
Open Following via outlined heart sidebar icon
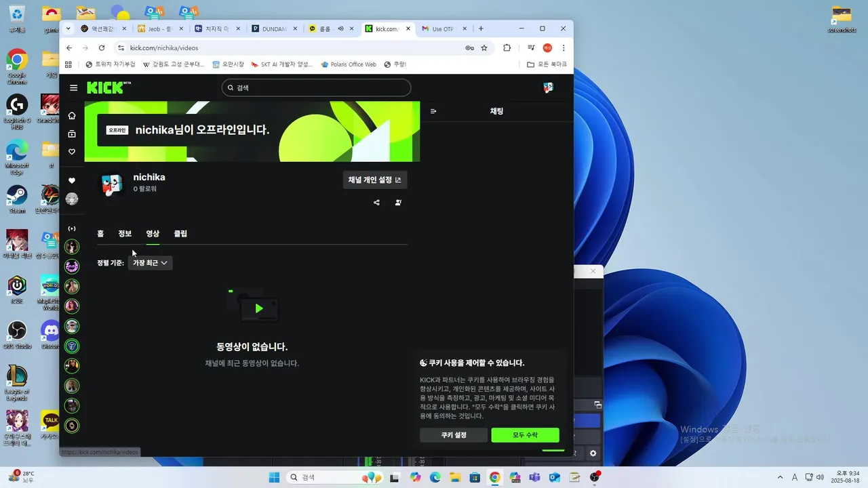point(72,152)
